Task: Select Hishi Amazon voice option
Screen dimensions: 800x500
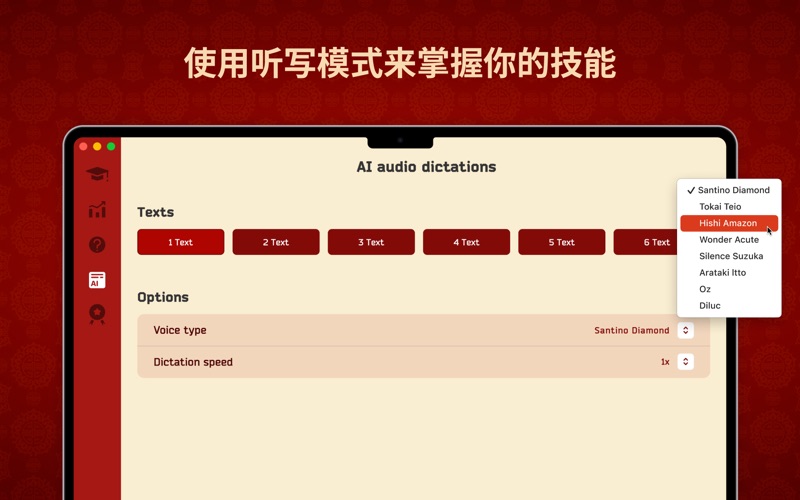Action: 728,223
